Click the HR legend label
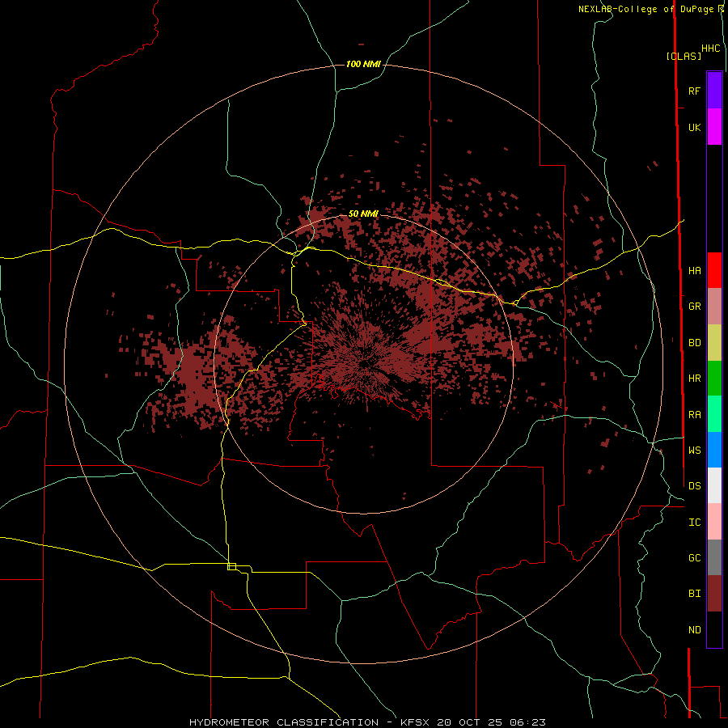The width and height of the screenshot is (728, 728). coord(694,379)
